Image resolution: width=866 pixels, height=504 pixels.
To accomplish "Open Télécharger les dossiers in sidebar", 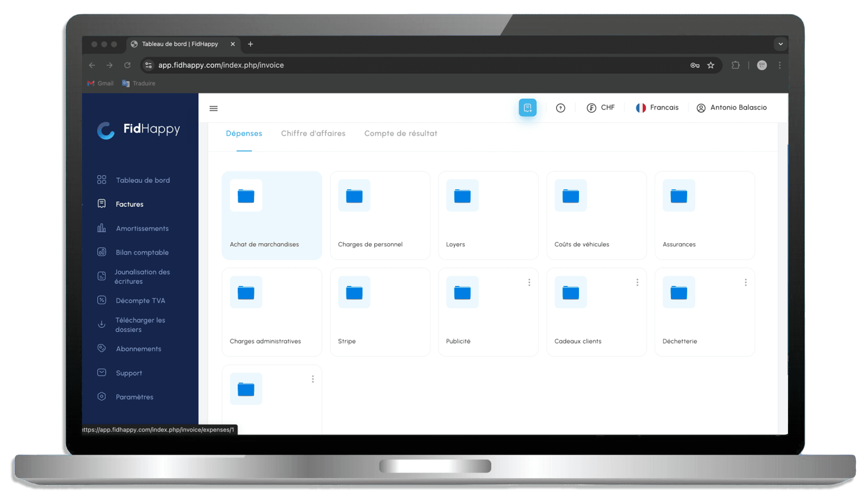I will tap(140, 324).
